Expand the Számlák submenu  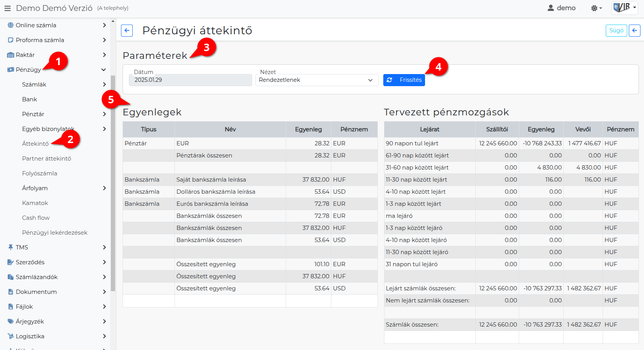tap(104, 85)
